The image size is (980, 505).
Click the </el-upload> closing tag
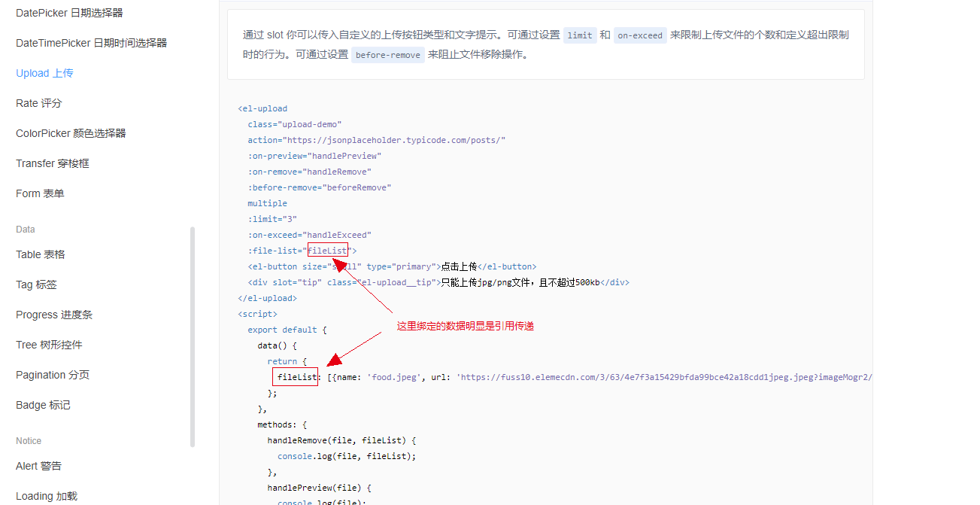click(x=267, y=298)
